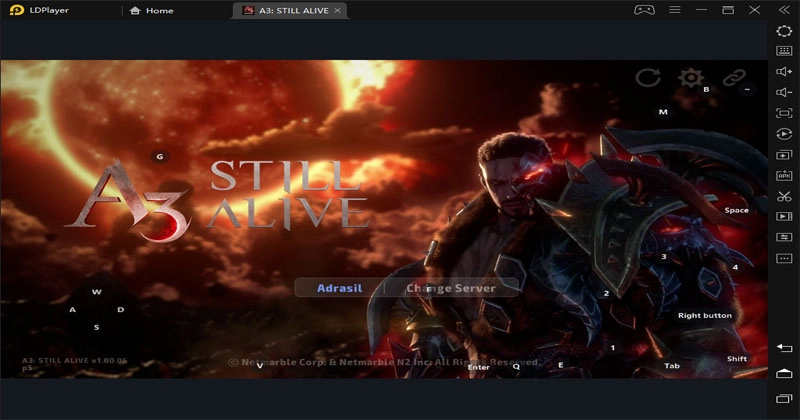Open the in-game settings gear

click(x=691, y=77)
